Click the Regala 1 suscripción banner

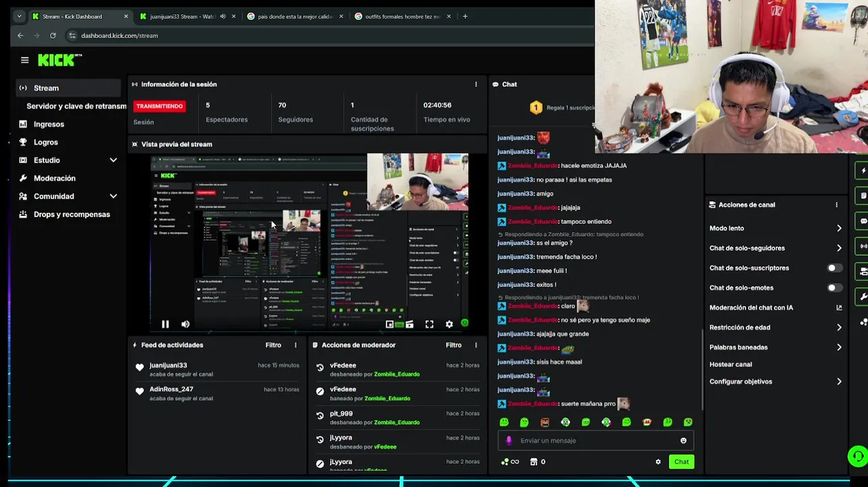(x=562, y=108)
